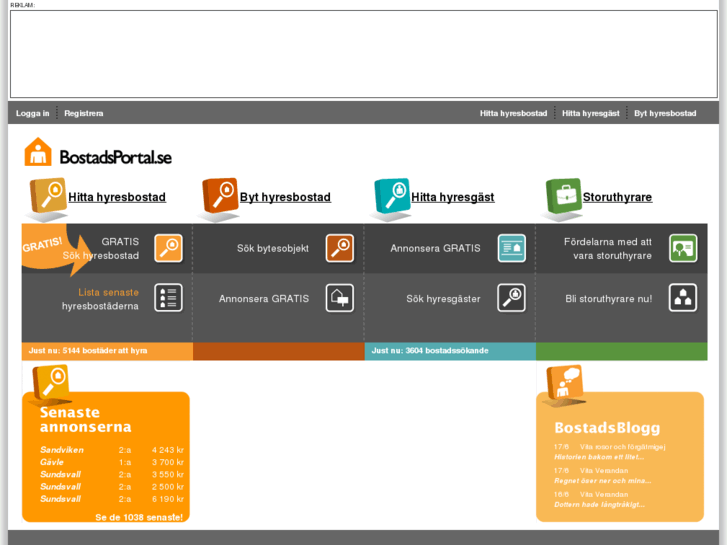The image size is (727, 545).
Task: Click the houses icon for Bli storuthyrare nu
Action: [x=683, y=298]
